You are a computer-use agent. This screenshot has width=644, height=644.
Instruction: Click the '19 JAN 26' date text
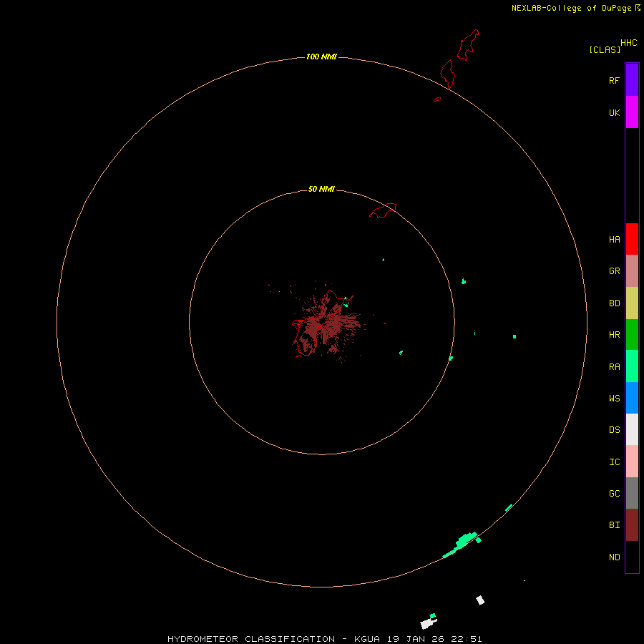pyautogui.click(x=416, y=639)
